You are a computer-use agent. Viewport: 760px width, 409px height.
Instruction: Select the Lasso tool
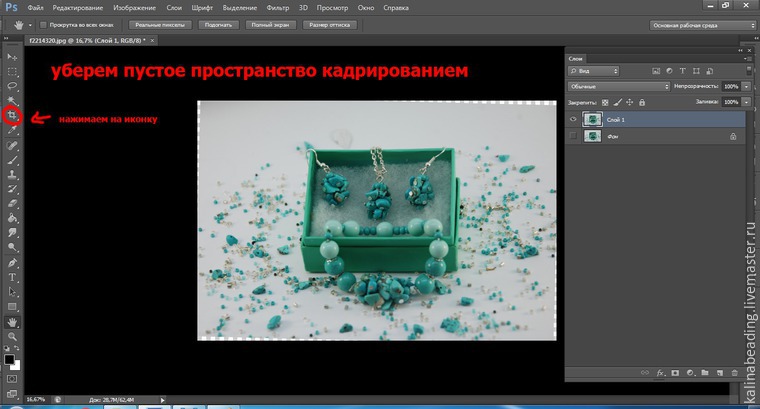click(x=12, y=86)
